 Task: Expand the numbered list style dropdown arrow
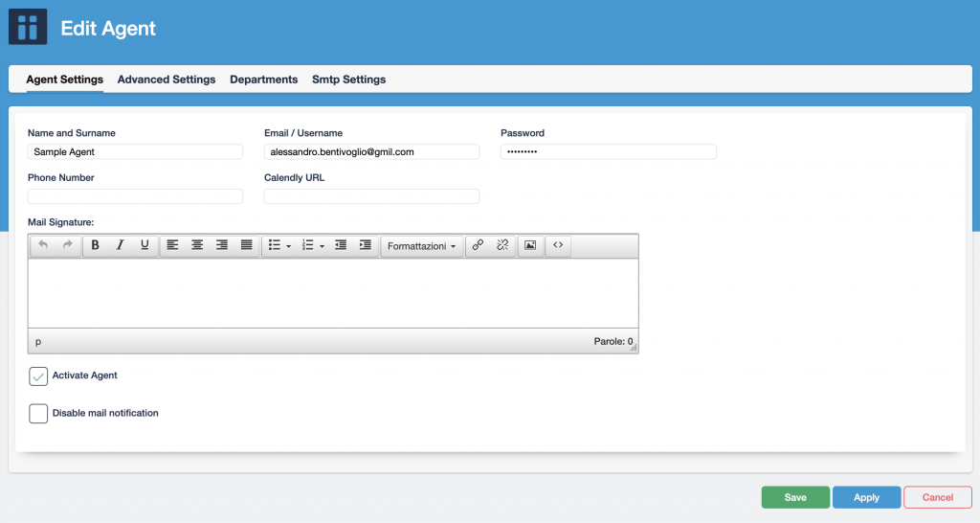click(x=322, y=247)
